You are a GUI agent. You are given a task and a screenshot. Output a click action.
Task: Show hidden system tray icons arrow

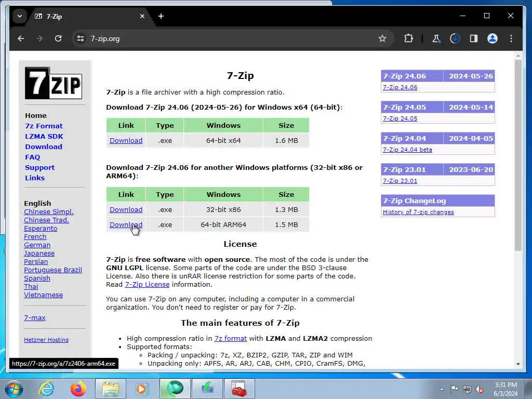[x=442, y=389]
